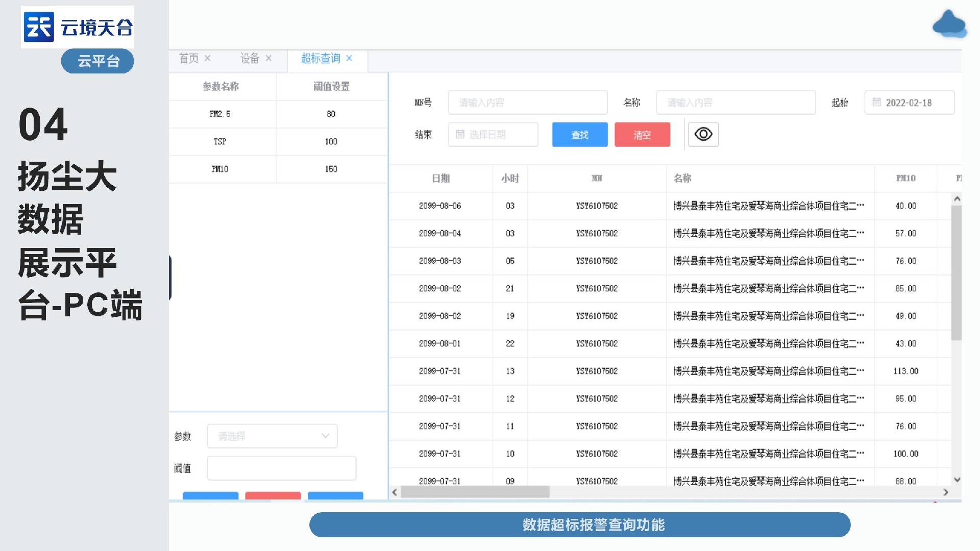Switch to the 首页 tab
Screen dimensions: 980x551
188,58
